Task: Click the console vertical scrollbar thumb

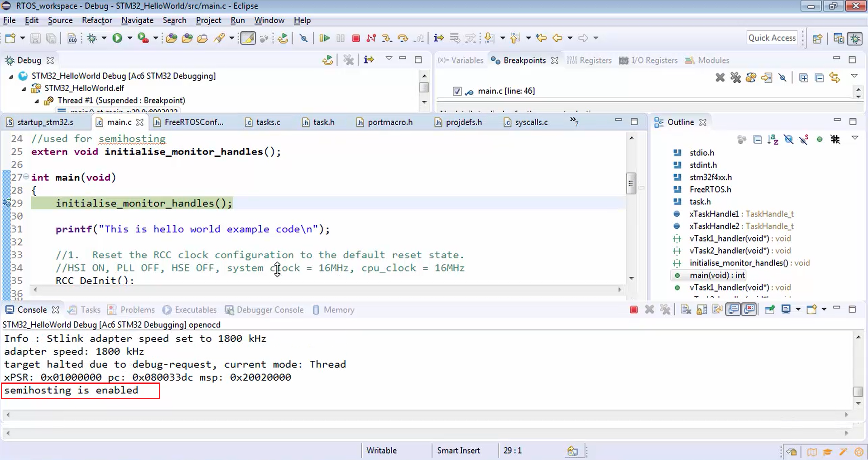Action: click(858, 392)
